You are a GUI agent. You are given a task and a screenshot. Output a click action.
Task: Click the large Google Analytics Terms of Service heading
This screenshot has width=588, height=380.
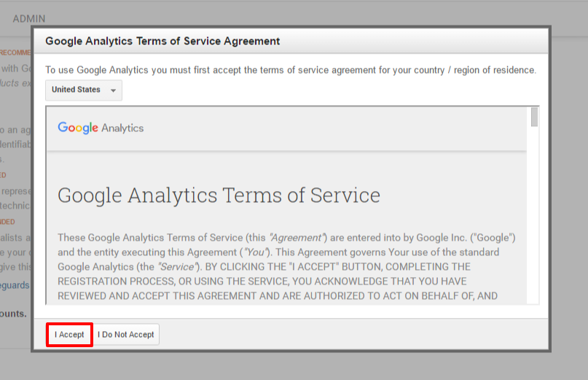tap(219, 195)
